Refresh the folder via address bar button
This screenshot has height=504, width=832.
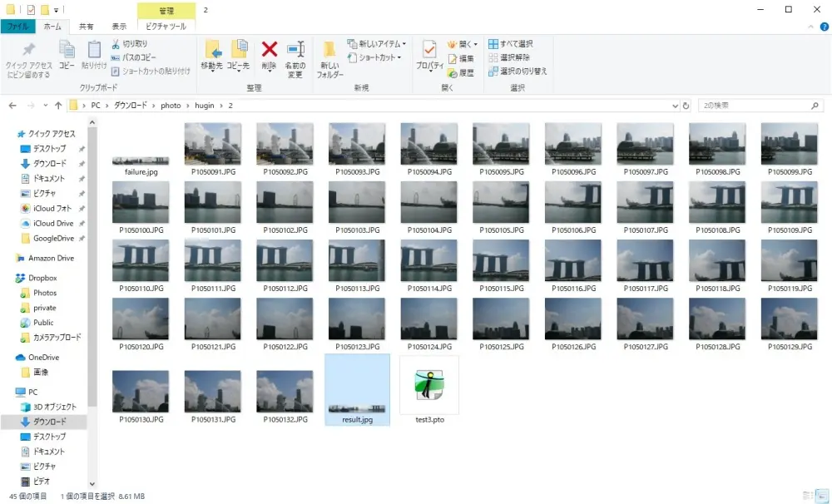pos(686,106)
